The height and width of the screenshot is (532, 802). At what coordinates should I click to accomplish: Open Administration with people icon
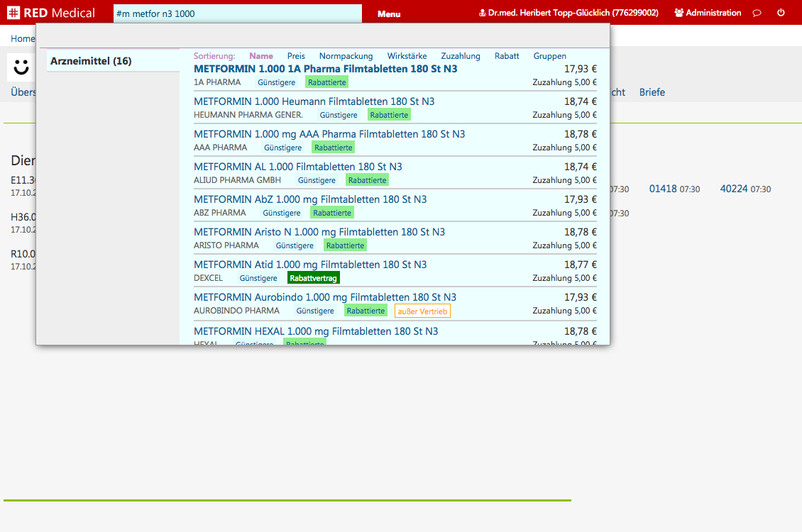[708, 13]
